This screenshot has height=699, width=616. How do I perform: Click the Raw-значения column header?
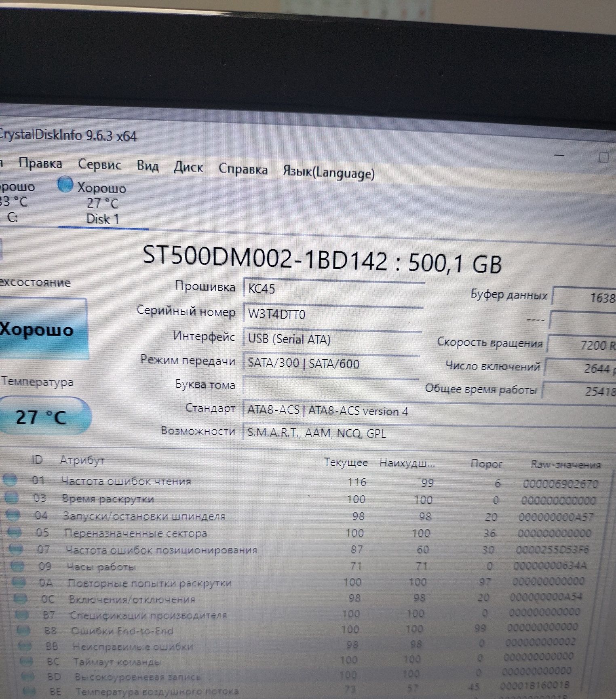pyautogui.click(x=565, y=465)
